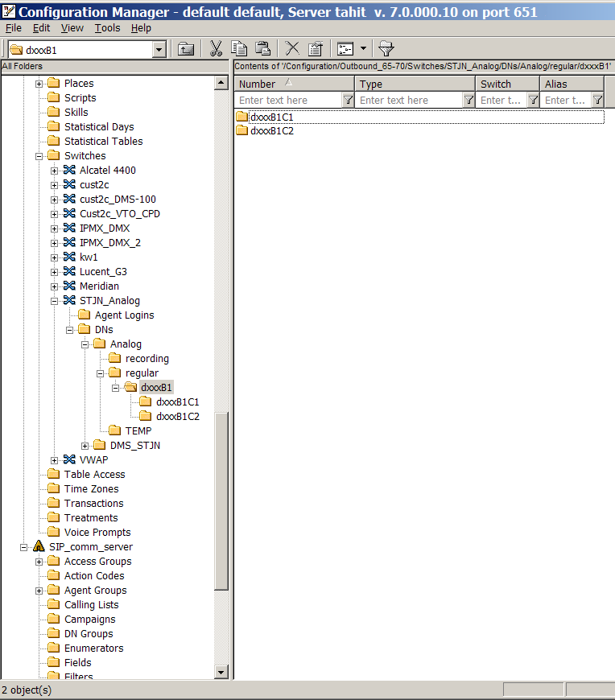The image size is (615, 700).
Task: Click the Cut scissors icon
Action: 216,49
